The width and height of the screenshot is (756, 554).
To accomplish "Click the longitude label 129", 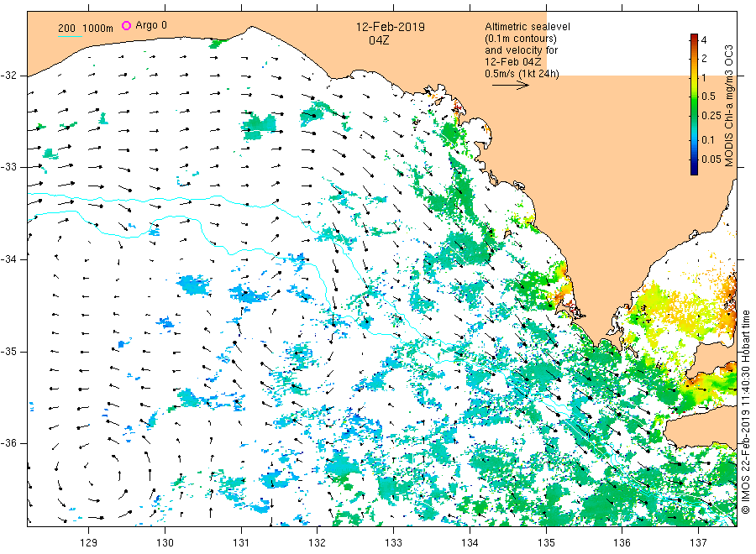I will (89, 543).
